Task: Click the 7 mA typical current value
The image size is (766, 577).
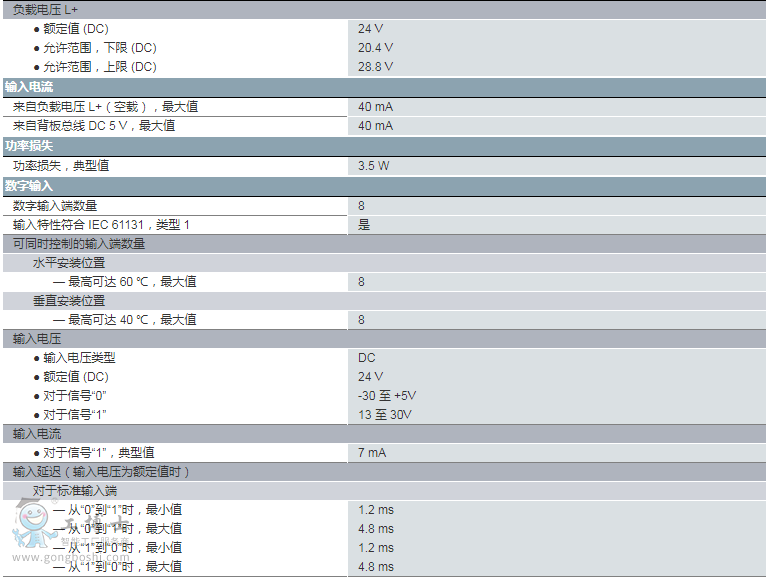Action: click(x=372, y=453)
